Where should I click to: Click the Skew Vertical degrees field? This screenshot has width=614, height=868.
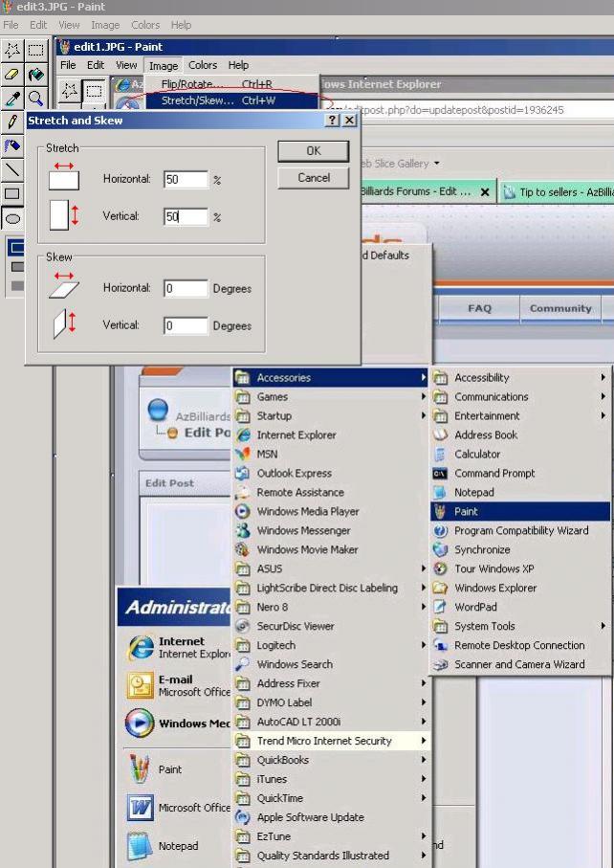[186, 325]
